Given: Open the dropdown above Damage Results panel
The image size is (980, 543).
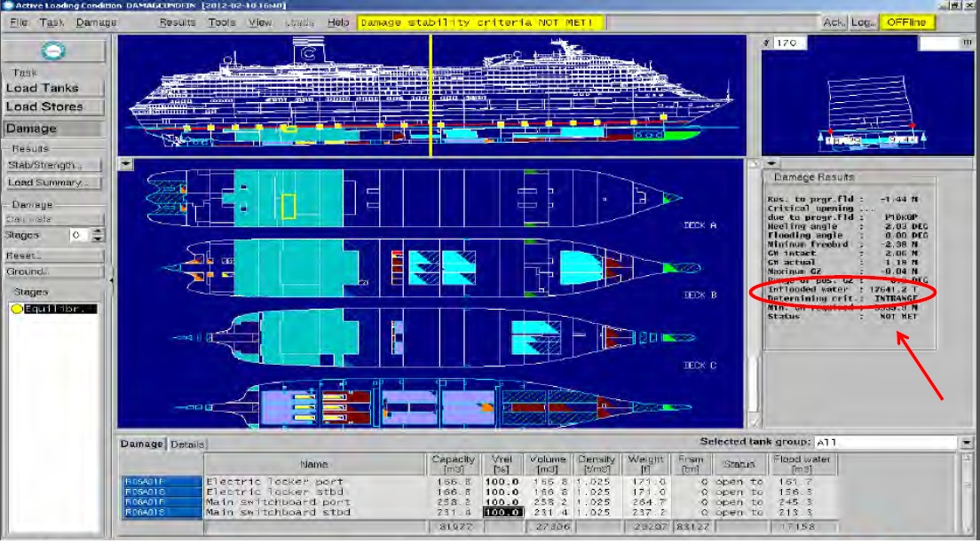Looking at the screenshot, I should click(x=771, y=163).
